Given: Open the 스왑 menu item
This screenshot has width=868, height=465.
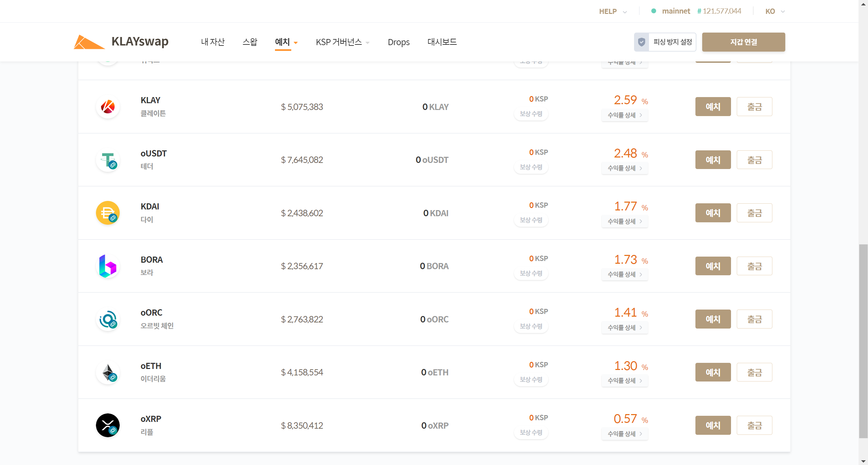Looking at the screenshot, I should [x=250, y=42].
